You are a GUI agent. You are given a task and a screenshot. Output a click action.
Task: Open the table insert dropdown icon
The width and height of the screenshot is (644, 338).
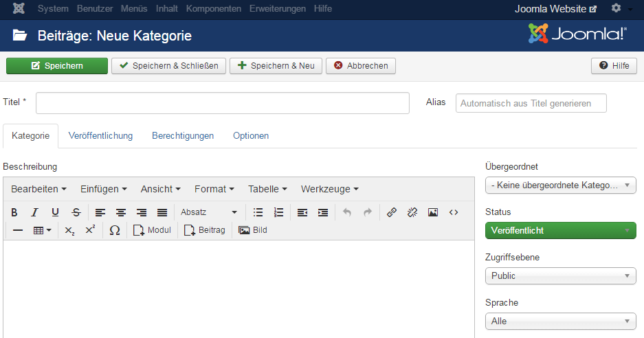coord(42,230)
